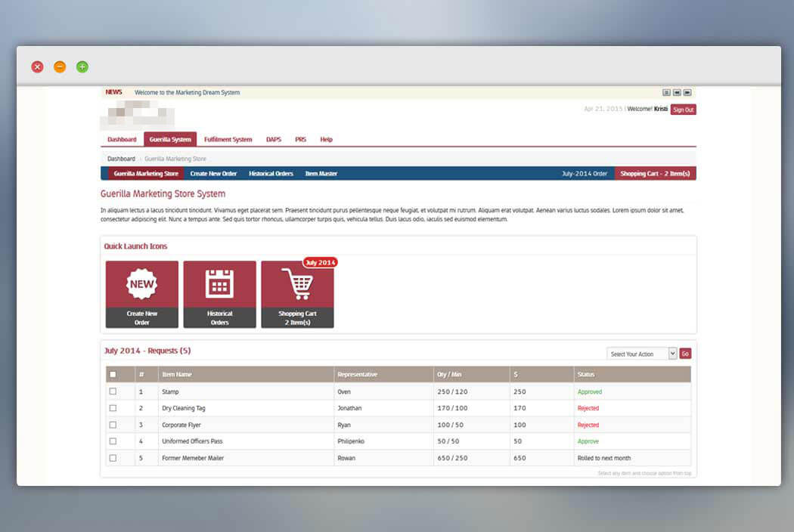794x532 pixels.
Task: Click the red window close circle
Action: [x=38, y=66]
